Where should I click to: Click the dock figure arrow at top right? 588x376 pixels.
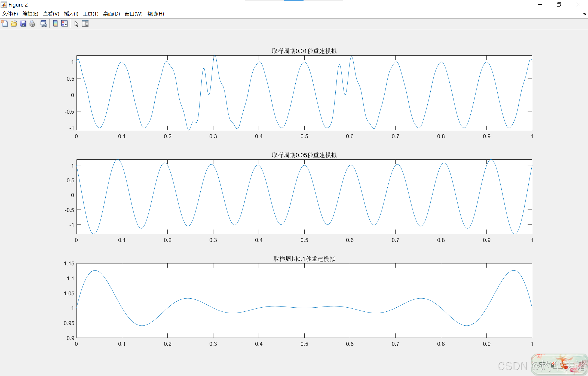(585, 14)
